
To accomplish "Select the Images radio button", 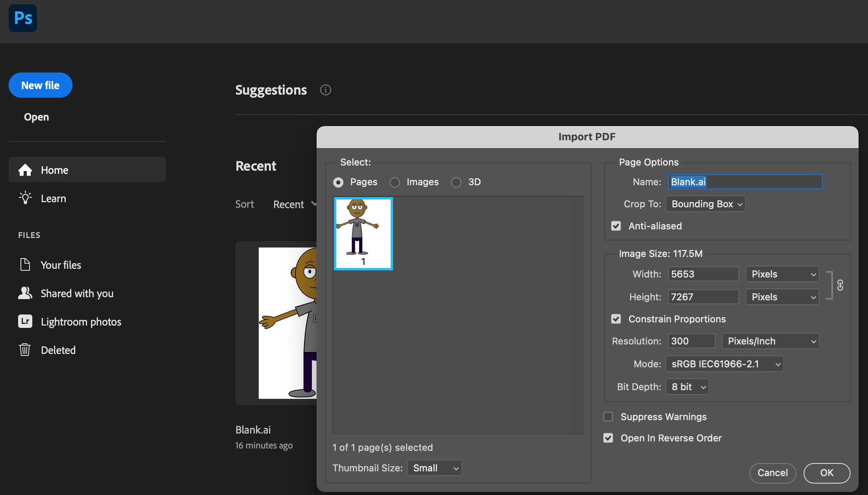I will click(395, 182).
